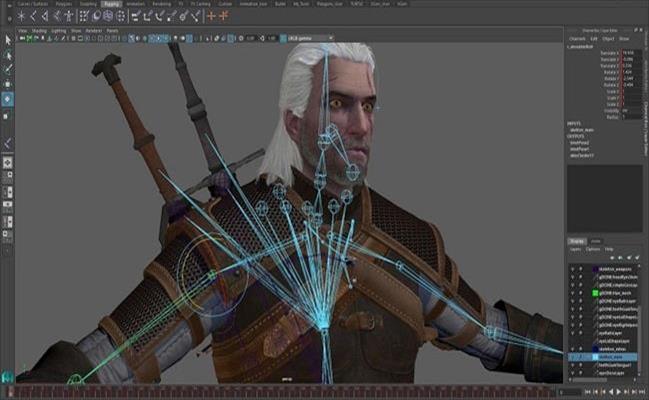Open the Rigging shelf tab

point(112,4)
